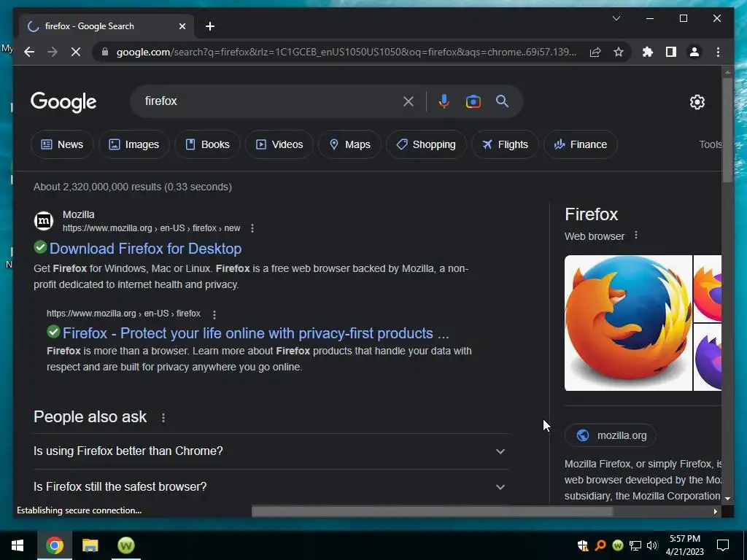Go back to the previous page
Viewport: 747px width, 560px height.
point(29,52)
